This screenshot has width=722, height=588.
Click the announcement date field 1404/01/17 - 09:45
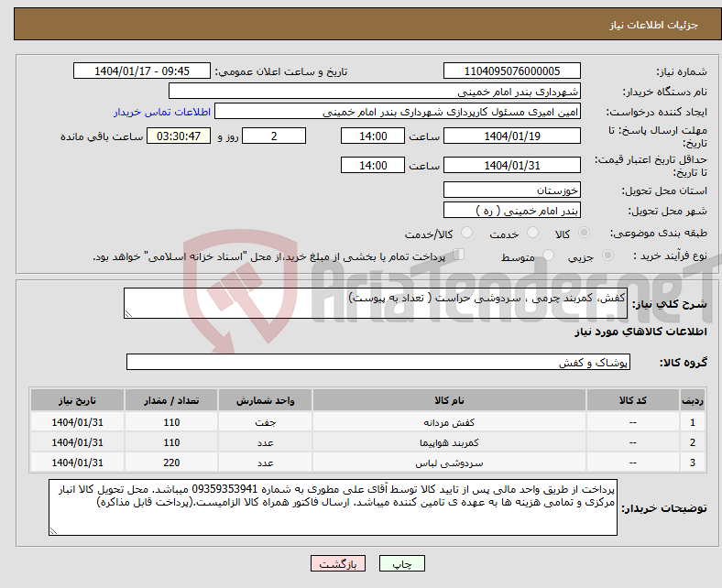142,71
